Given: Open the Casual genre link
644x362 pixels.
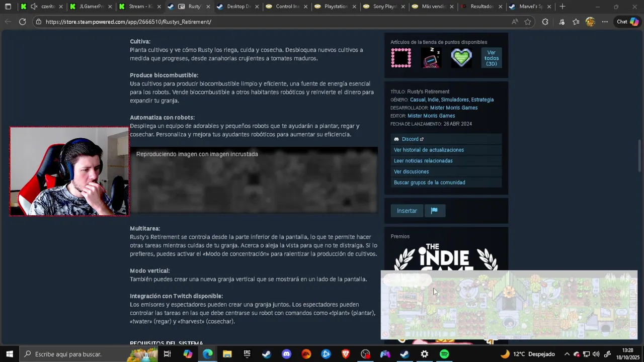Looking at the screenshot, I should tap(418, 100).
